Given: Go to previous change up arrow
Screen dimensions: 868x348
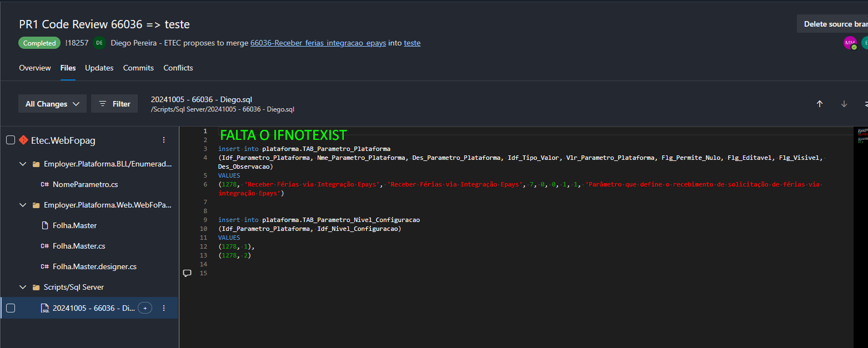Looking at the screenshot, I should pyautogui.click(x=819, y=104).
